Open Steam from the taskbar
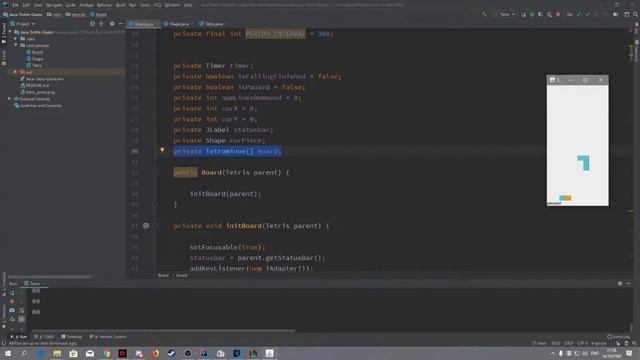Viewport: 640px width, 360px height. coord(171,353)
